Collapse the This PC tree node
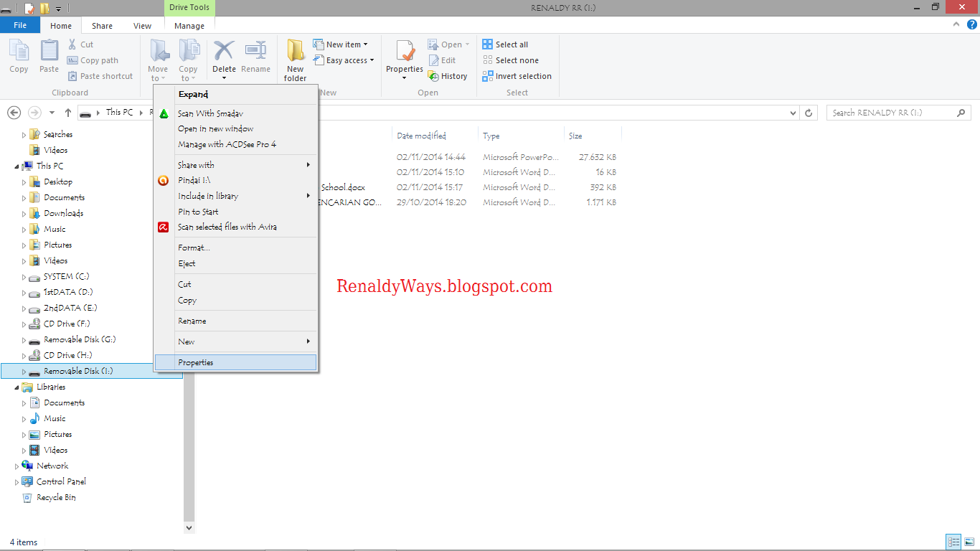 pyautogui.click(x=16, y=165)
